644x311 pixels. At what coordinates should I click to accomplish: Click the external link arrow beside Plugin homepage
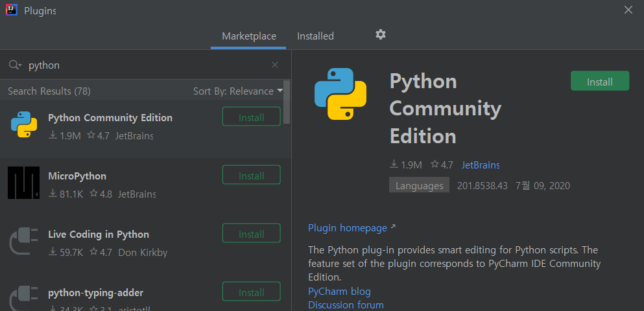pos(393,227)
